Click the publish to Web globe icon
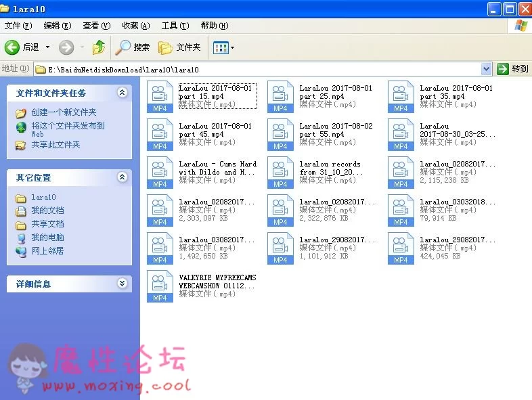Viewport: 532px width, 400px height. (x=21, y=127)
